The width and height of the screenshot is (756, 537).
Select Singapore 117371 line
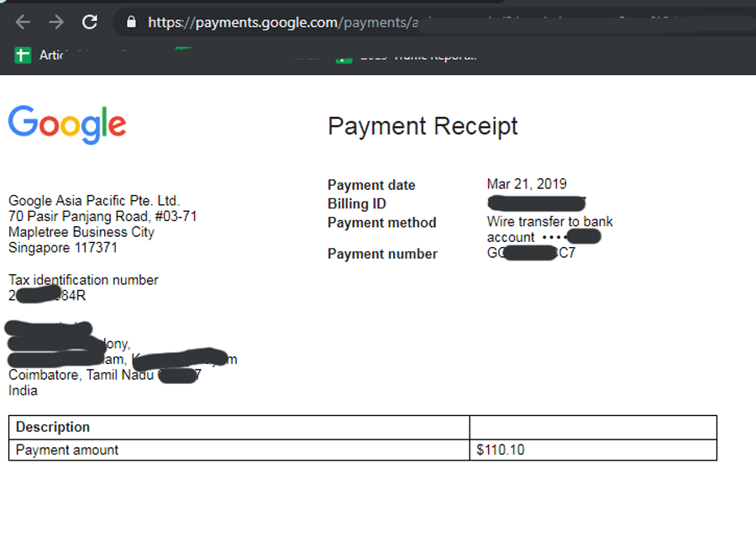coord(63,248)
